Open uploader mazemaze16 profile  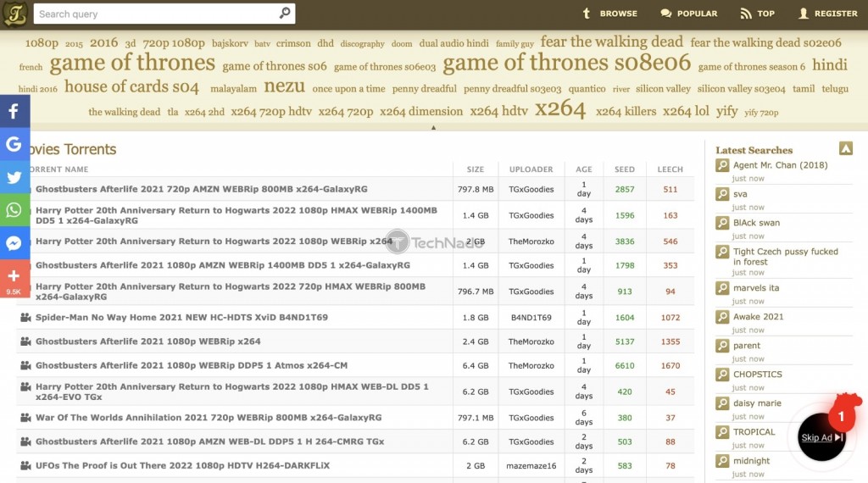point(531,466)
